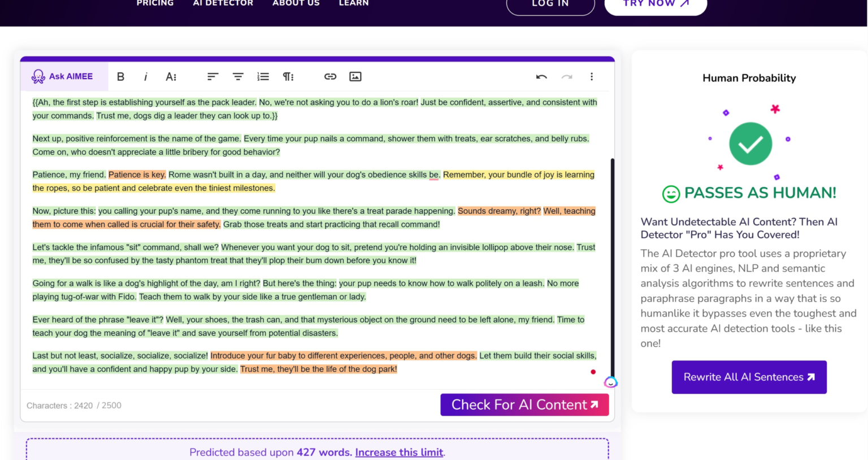Toggle bold formatting in the editor
Viewport: 868px width, 460px height.
(120, 76)
